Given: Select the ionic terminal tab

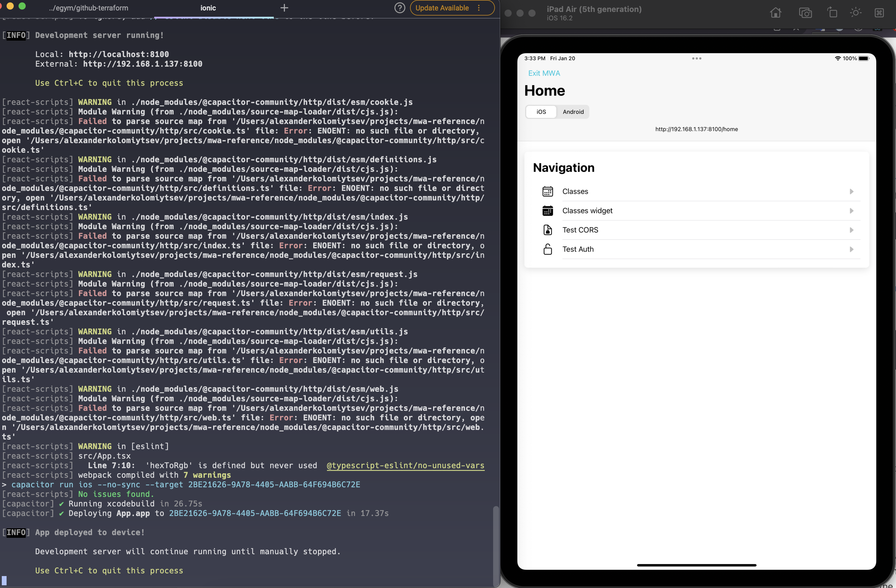Looking at the screenshot, I should click(x=208, y=8).
